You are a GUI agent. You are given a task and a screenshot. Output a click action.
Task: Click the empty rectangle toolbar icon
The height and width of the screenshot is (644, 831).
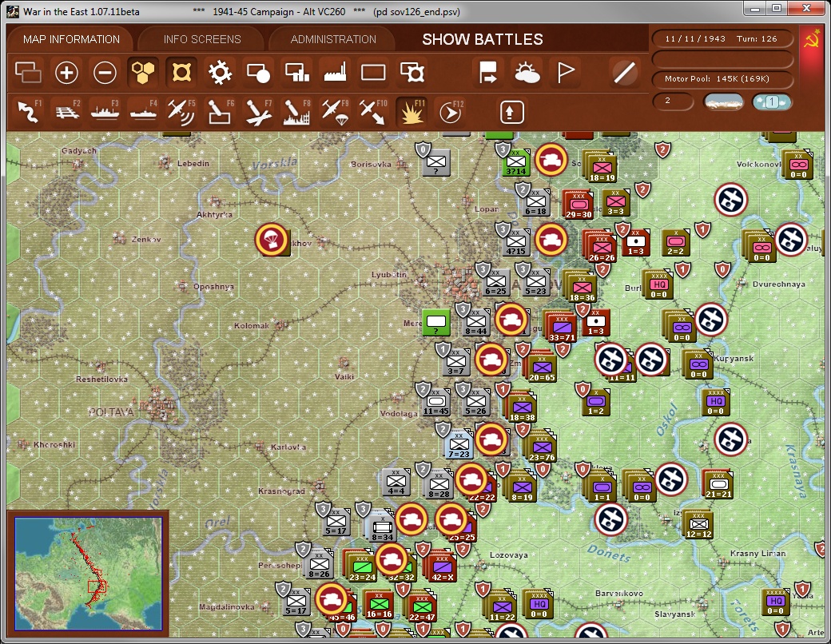click(x=373, y=73)
